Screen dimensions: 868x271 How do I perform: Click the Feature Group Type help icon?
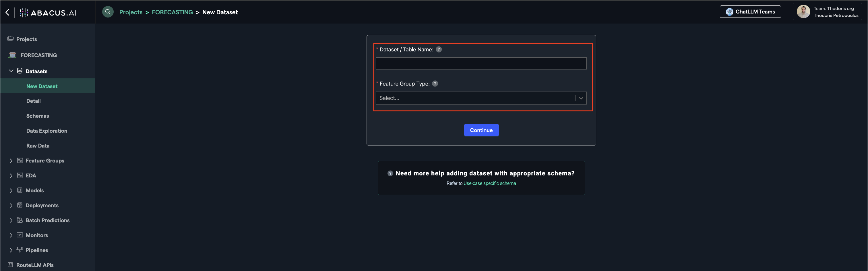point(435,84)
